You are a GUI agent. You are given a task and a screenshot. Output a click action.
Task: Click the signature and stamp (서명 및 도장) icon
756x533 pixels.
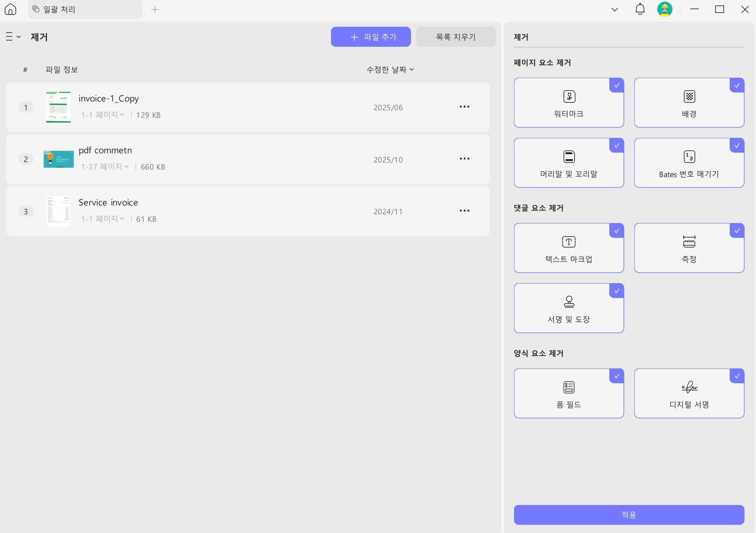click(x=569, y=302)
